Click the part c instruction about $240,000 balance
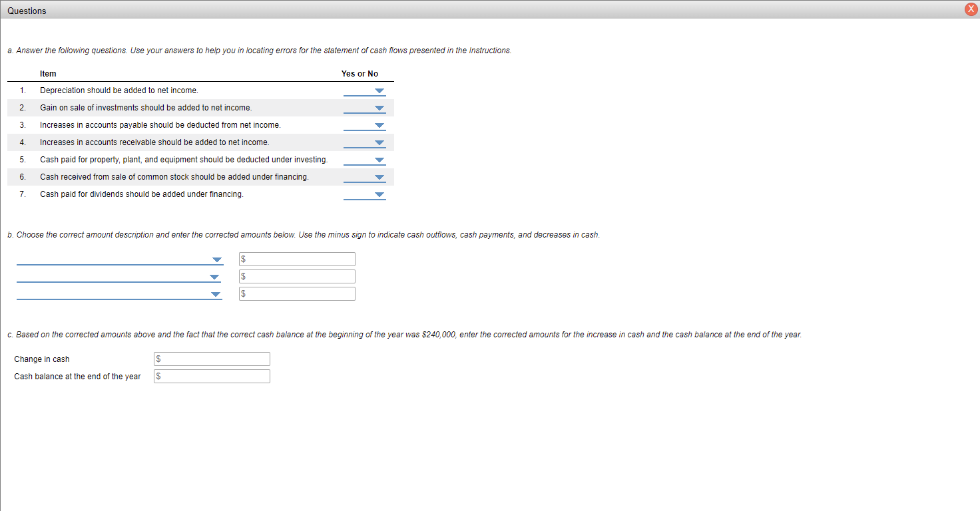 tap(405, 335)
